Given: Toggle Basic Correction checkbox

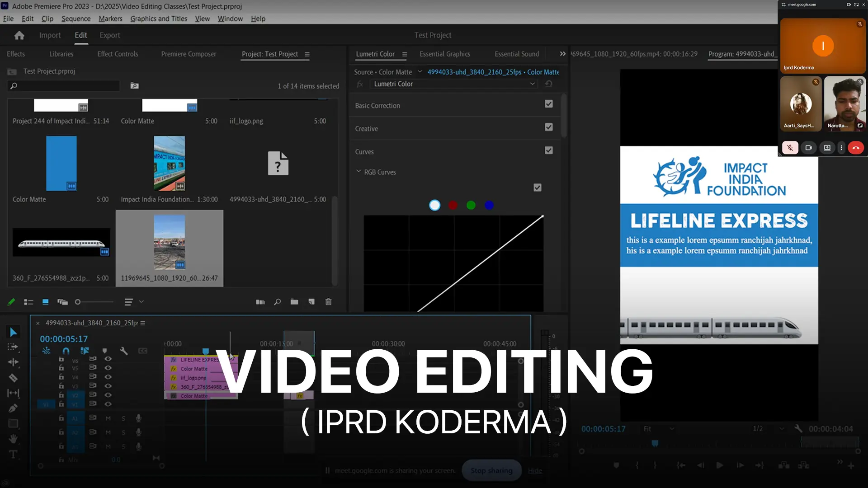Looking at the screenshot, I should coord(549,104).
